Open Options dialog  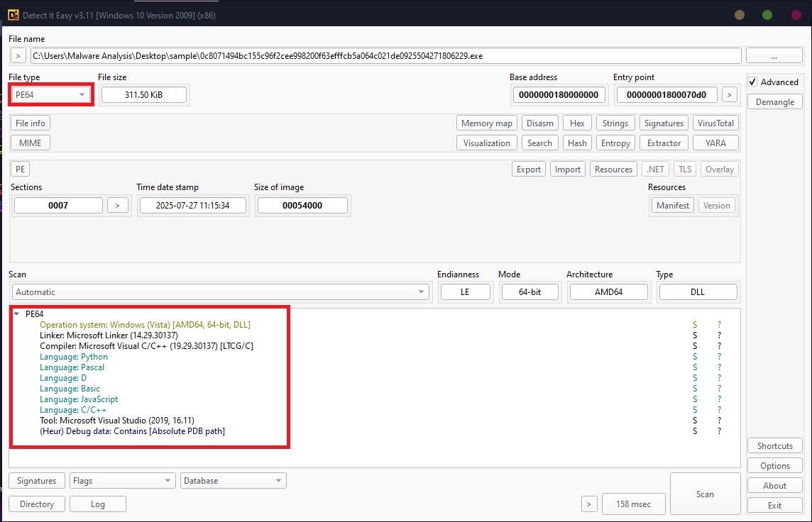tap(774, 465)
